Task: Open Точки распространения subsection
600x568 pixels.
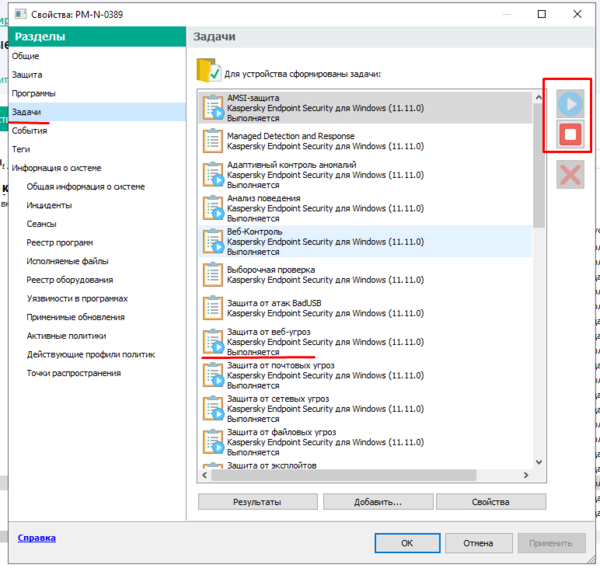Action: pyautogui.click(x=74, y=373)
